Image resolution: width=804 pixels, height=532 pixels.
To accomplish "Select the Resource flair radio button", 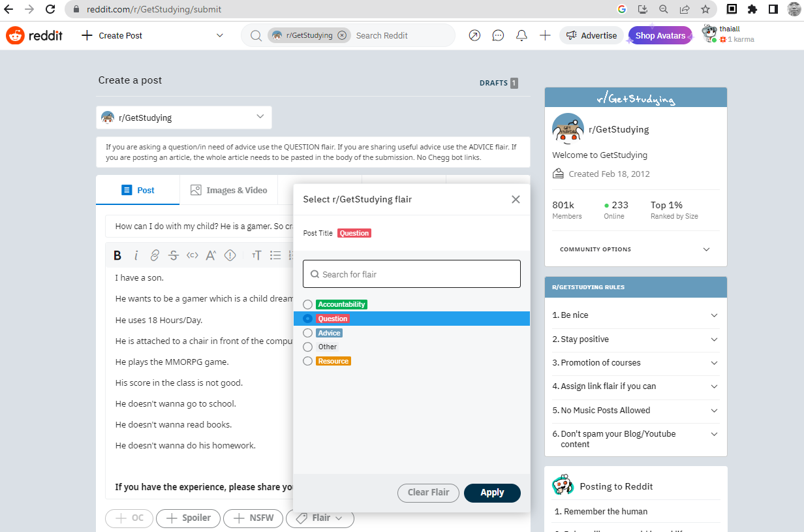I will coord(308,361).
